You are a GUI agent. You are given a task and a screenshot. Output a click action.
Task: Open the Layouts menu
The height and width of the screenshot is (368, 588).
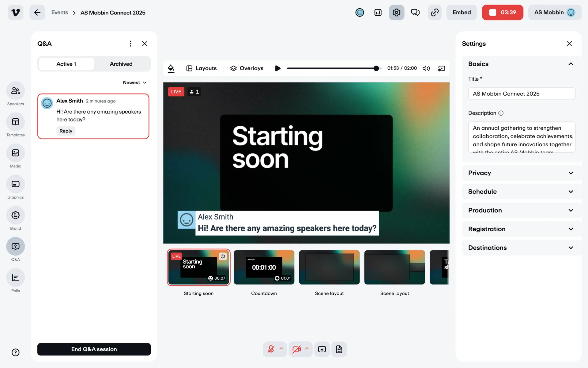tap(202, 68)
